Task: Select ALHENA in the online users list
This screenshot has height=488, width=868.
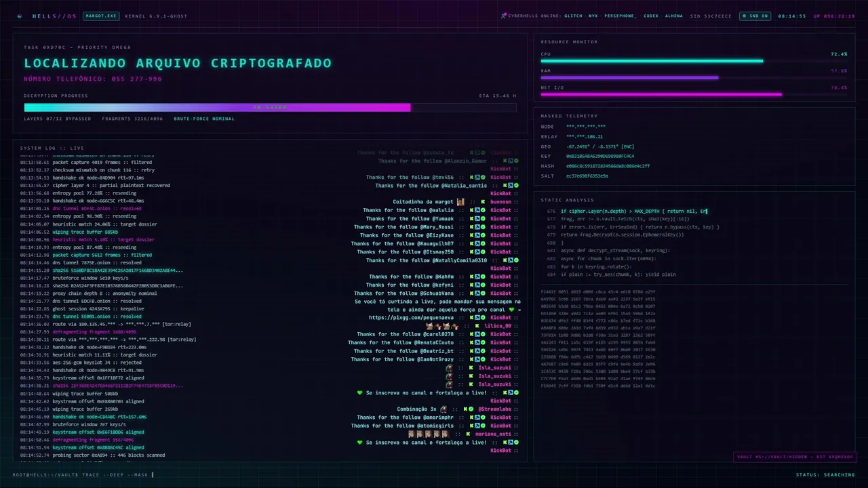Action: (674, 16)
